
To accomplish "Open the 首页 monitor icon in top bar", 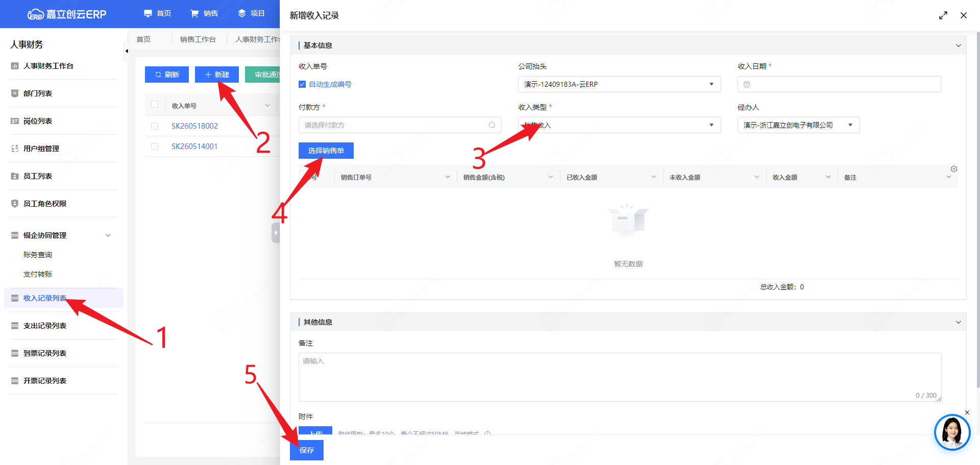I will click(x=148, y=13).
